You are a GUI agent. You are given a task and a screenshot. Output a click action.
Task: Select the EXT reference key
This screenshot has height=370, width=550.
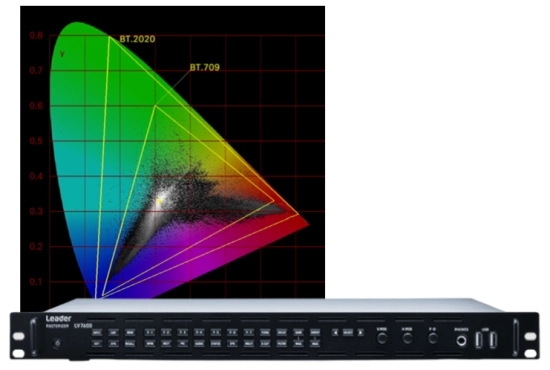[x=97, y=343]
